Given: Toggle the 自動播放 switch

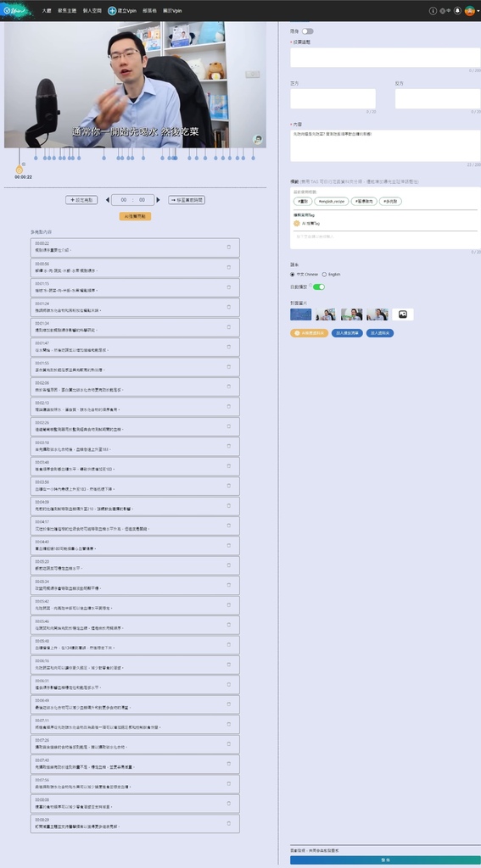Looking at the screenshot, I should (x=319, y=287).
